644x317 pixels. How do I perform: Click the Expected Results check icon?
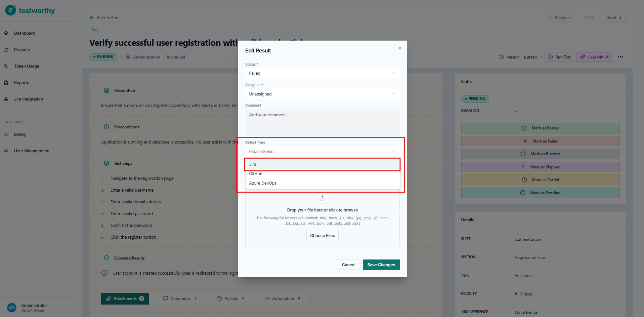point(106,258)
